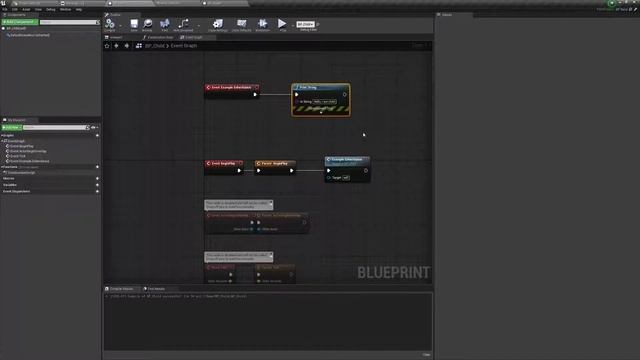The width and height of the screenshot is (640, 360).
Task: Open the File menu
Action: click(5, 9)
